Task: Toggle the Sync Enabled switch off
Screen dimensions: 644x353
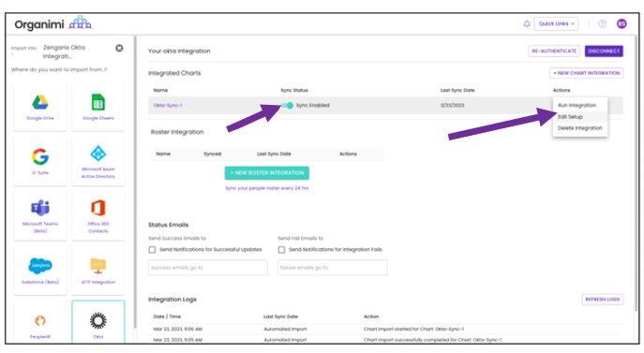Action: coord(288,106)
